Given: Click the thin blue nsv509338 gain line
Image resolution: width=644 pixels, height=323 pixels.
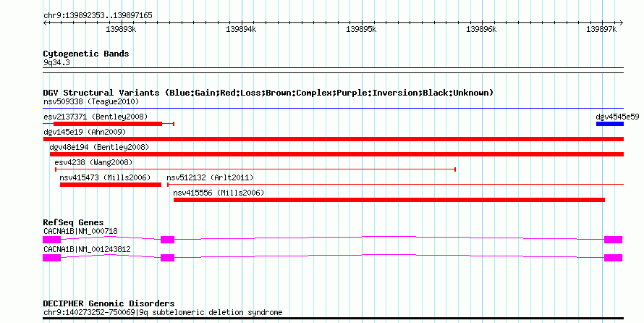Looking at the screenshot, I should [x=333, y=109].
